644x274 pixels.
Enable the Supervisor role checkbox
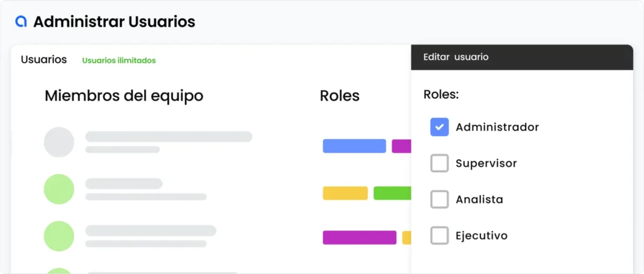(x=439, y=164)
